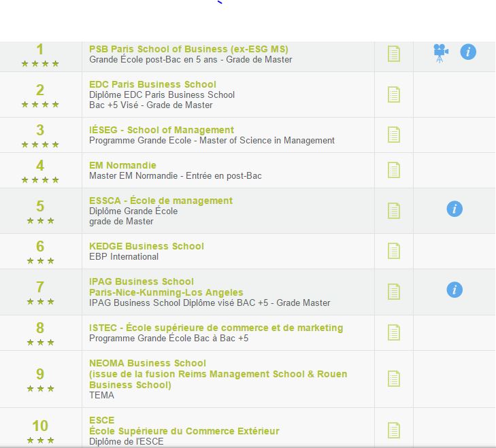Open the document icon in the EM Normandie row
Viewport: 496px width, 448px height.
(394, 170)
